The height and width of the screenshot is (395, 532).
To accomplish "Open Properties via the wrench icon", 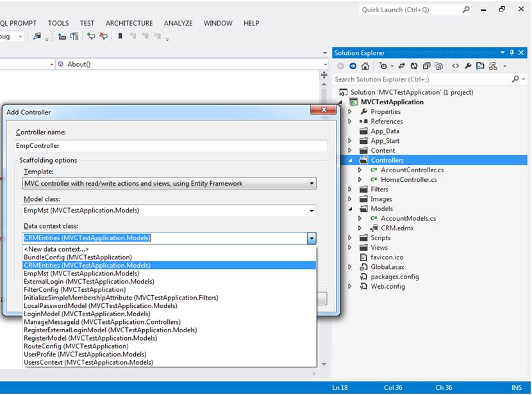I will [x=468, y=66].
